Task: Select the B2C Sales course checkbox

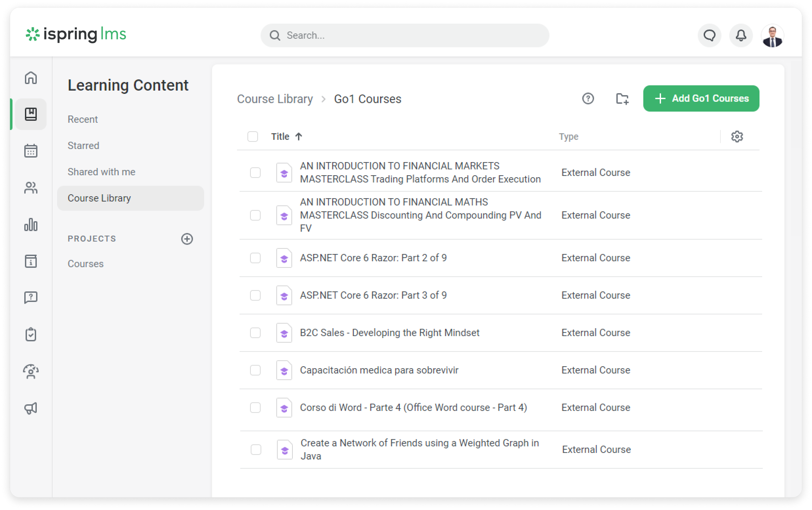Action: coord(255,333)
